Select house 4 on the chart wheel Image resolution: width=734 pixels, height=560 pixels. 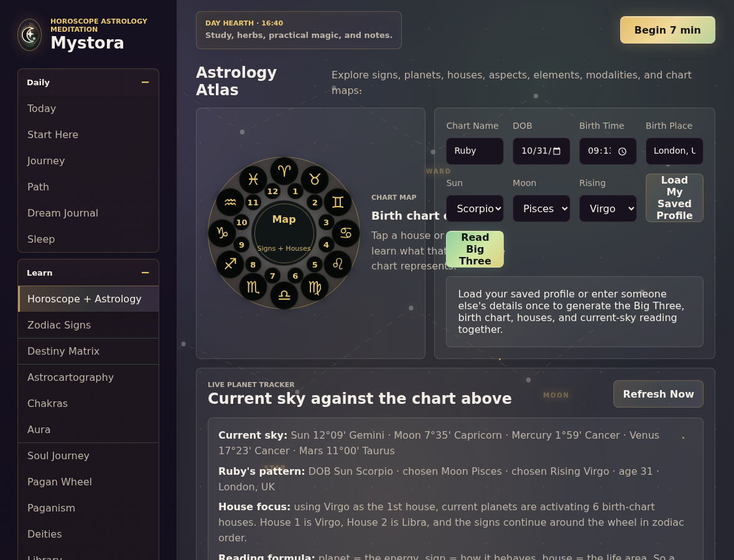pyautogui.click(x=327, y=245)
